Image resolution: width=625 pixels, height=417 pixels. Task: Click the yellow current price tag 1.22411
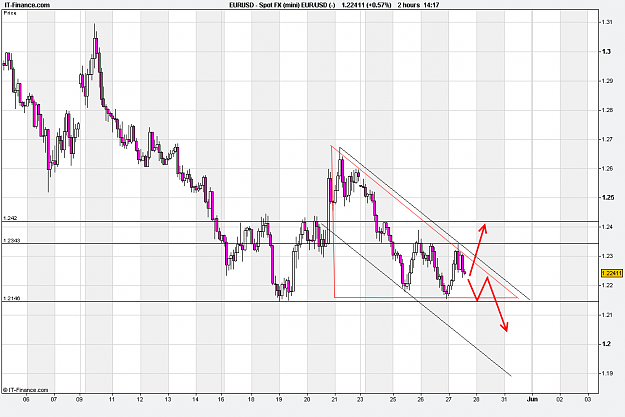point(611,273)
